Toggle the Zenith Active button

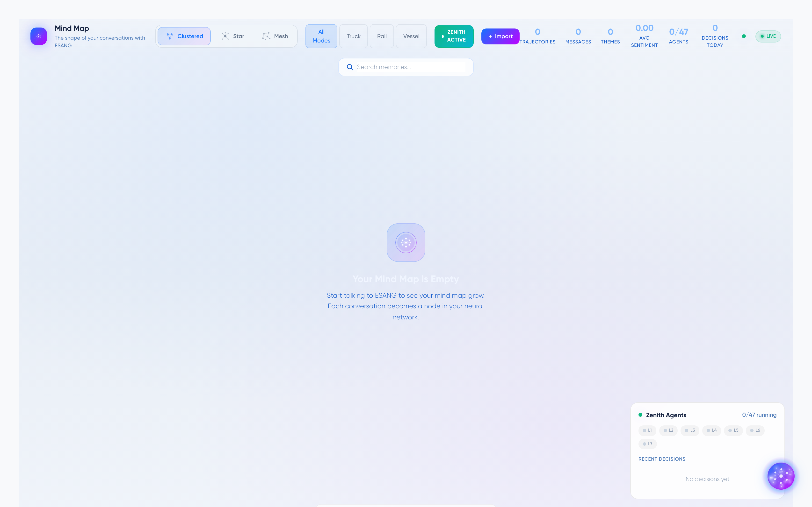[x=454, y=36]
